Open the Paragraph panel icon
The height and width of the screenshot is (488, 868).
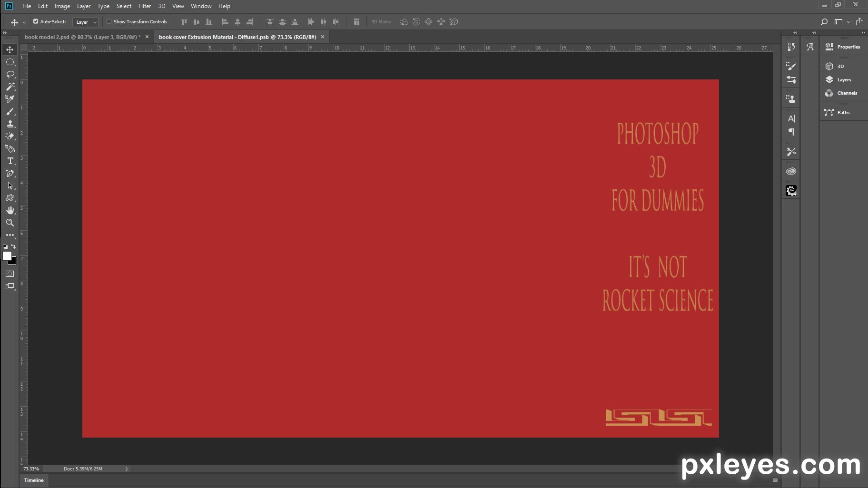791,132
